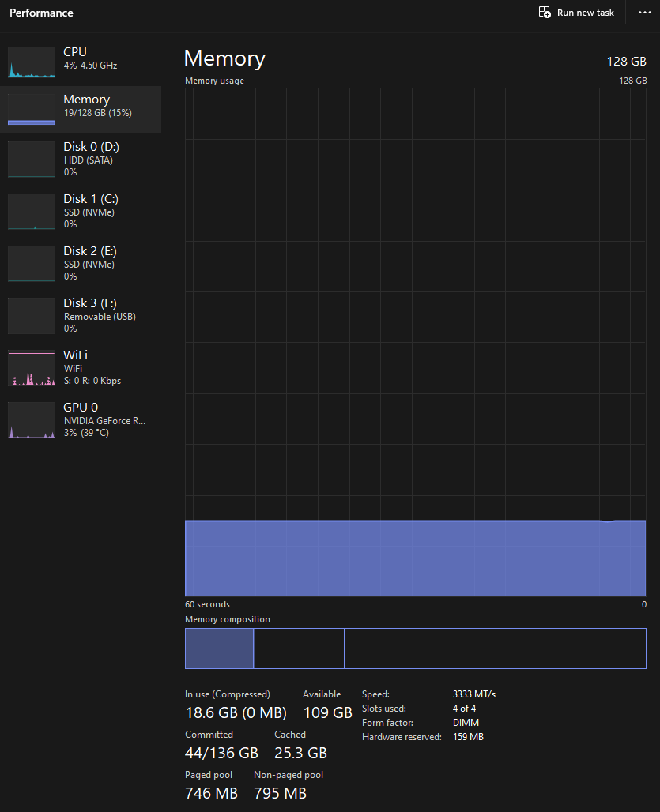Click the 4 of 4 slots value
Viewport: 660px width, 812px height.
click(x=464, y=709)
